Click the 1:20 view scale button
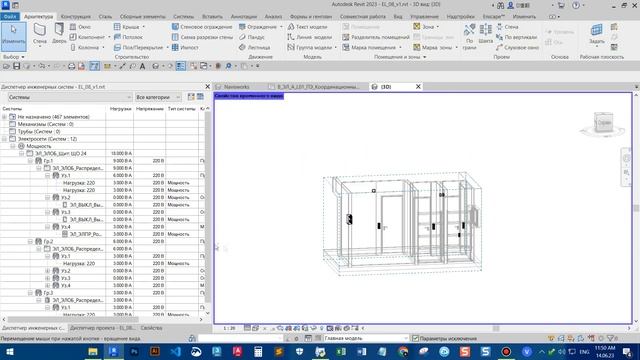The image size is (640, 360). [x=229, y=328]
